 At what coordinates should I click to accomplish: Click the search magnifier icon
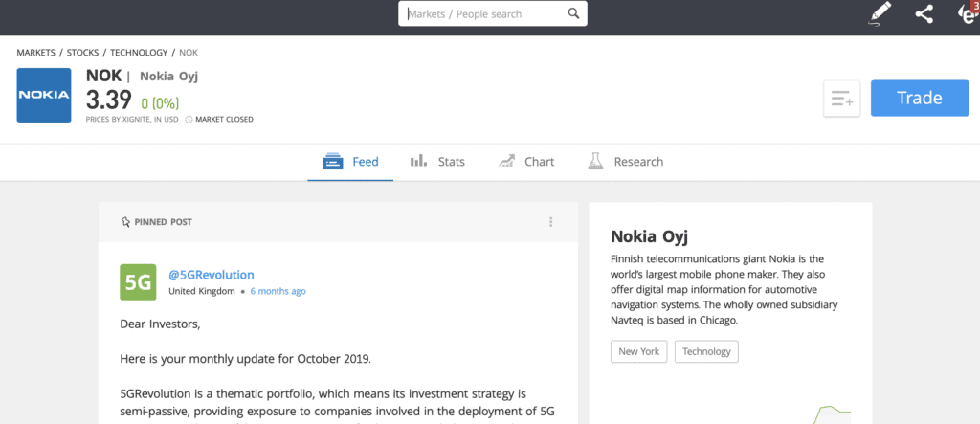click(573, 13)
